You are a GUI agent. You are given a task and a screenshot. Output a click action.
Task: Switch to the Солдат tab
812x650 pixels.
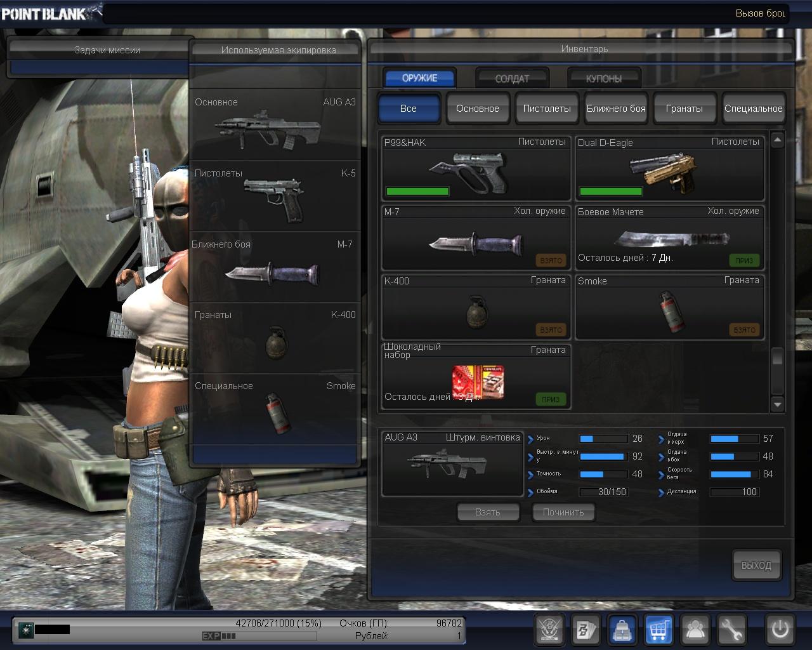point(512,79)
